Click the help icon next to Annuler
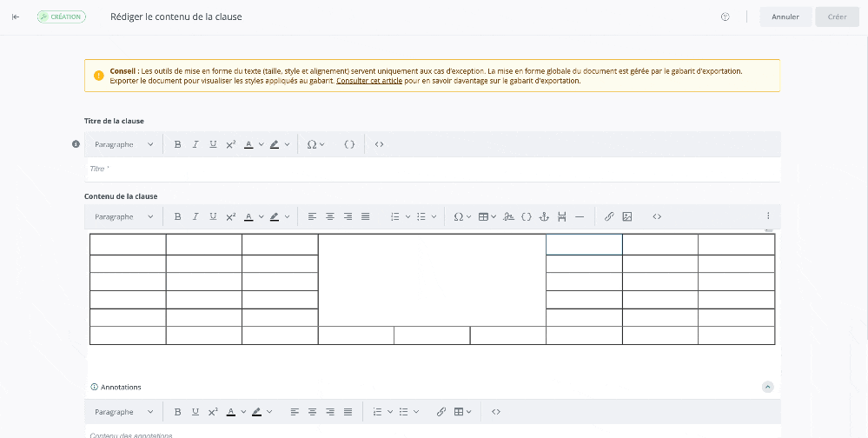 [x=726, y=17]
